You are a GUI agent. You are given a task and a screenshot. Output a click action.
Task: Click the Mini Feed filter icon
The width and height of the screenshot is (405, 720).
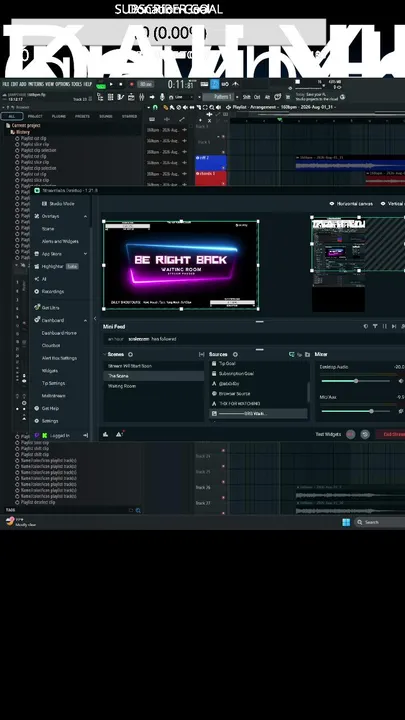375,326
